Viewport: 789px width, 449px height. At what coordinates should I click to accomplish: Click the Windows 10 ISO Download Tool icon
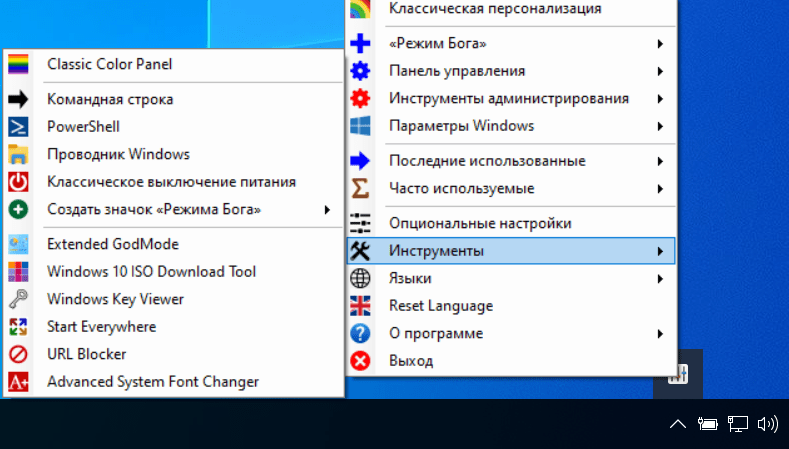click(x=18, y=272)
